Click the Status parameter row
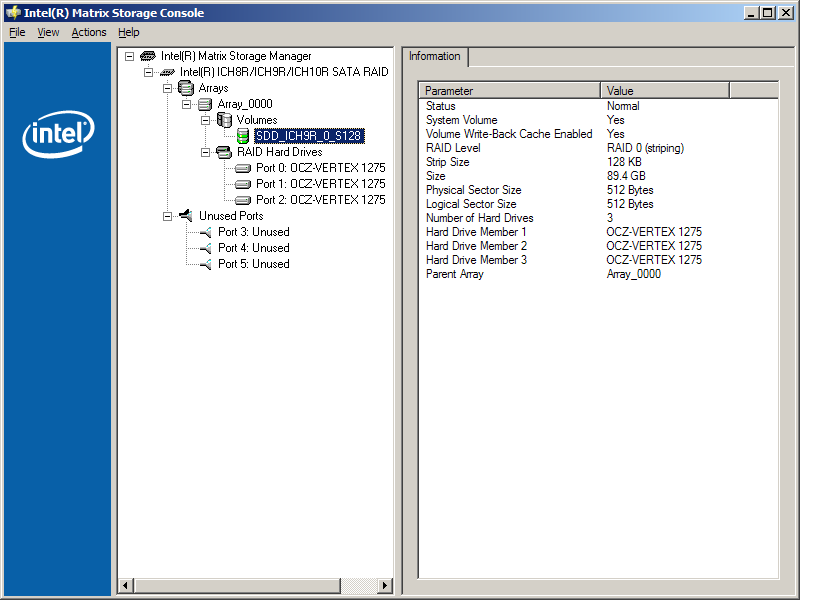The width and height of the screenshot is (840, 600). tap(599, 106)
